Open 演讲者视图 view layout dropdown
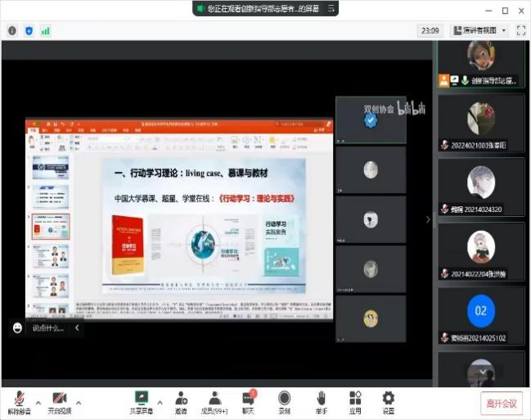 click(x=482, y=30)
